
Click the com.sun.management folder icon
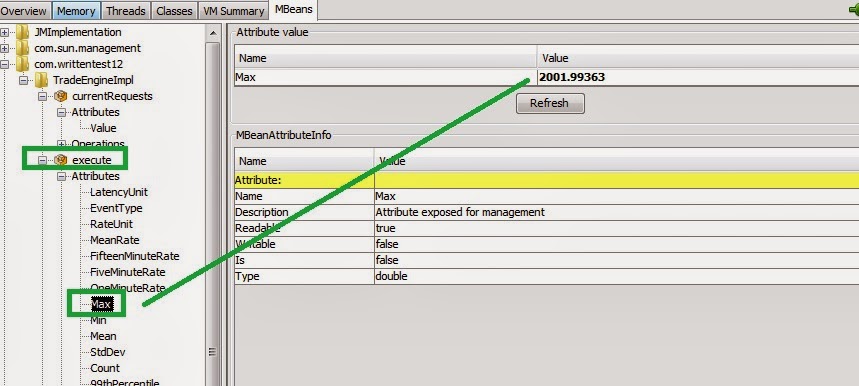(x=22, y=48)
